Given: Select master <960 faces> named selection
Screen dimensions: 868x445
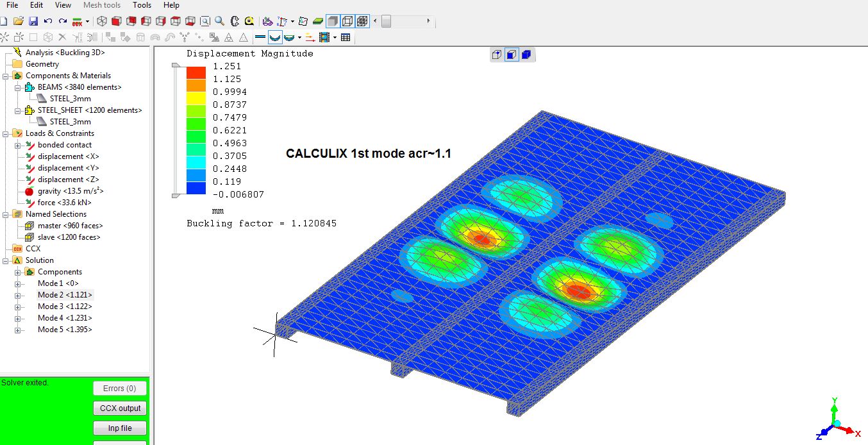Looking at the screenshot, I should 70,226.
